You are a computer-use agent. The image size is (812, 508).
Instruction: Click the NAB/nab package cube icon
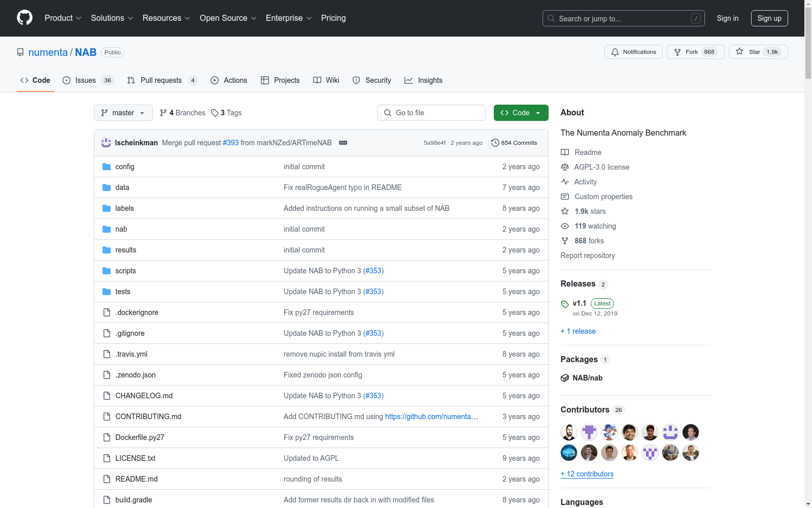(x=565, y=378)
